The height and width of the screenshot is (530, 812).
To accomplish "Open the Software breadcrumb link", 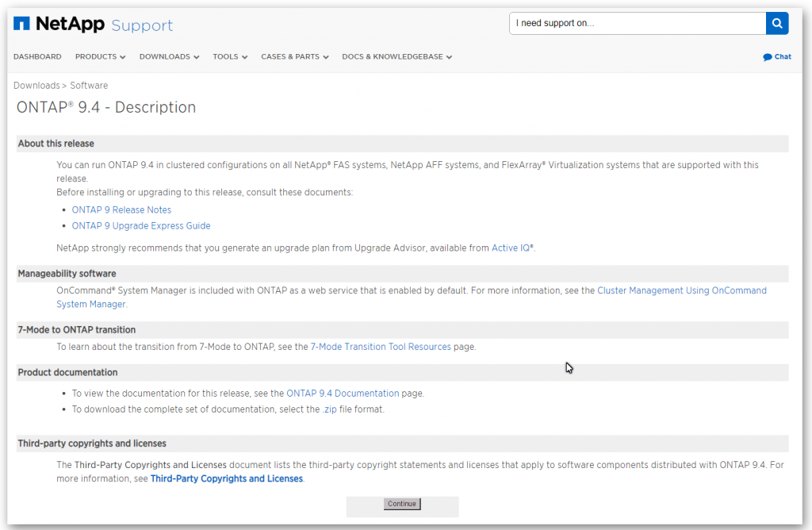I will click(89, 85).
